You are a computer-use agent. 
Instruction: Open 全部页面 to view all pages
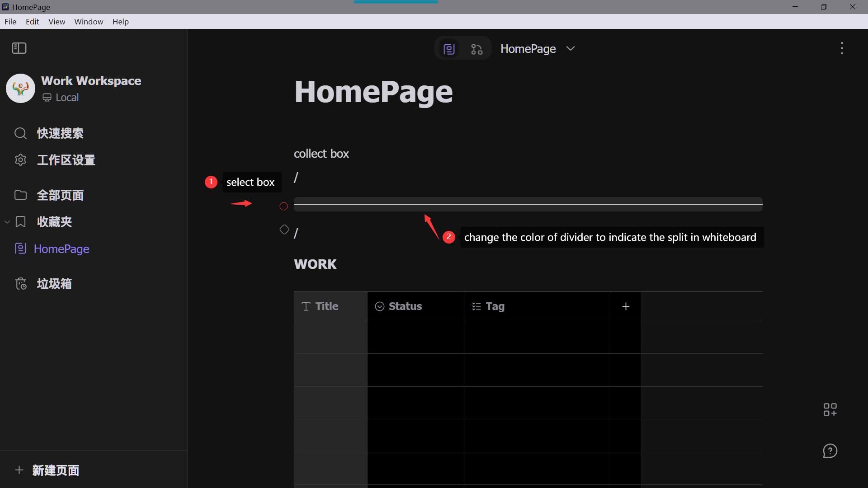[60, 195]
